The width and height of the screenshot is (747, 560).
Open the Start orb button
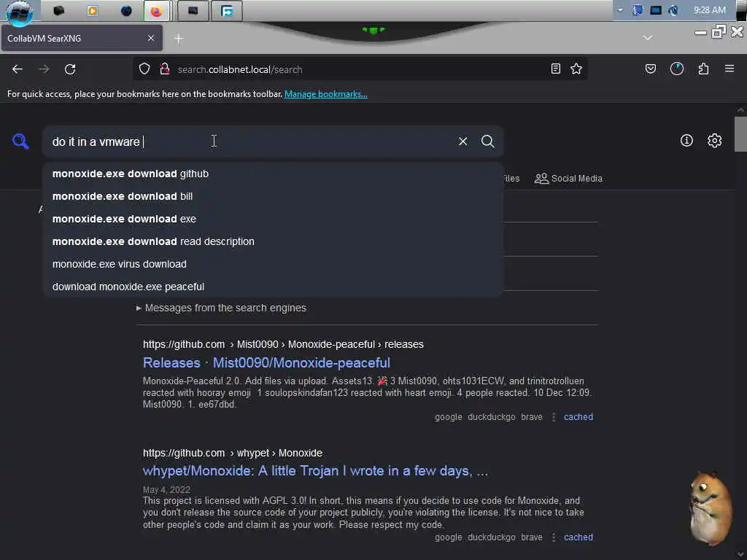[20, 12]
